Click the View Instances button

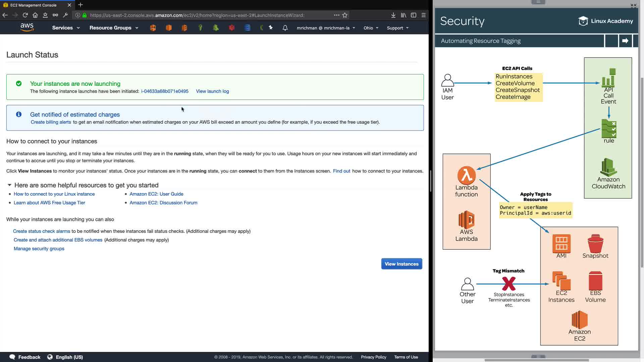[x=401, y=264]
